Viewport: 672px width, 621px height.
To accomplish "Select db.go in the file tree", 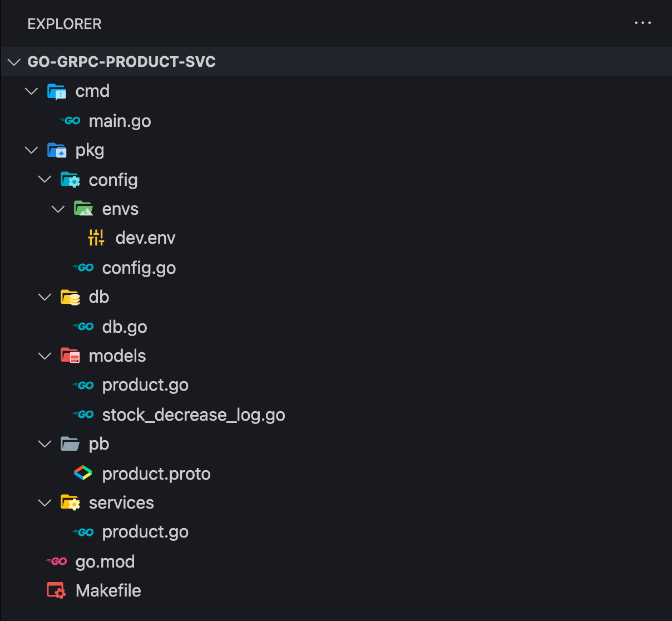I will (x=124, y=327).
